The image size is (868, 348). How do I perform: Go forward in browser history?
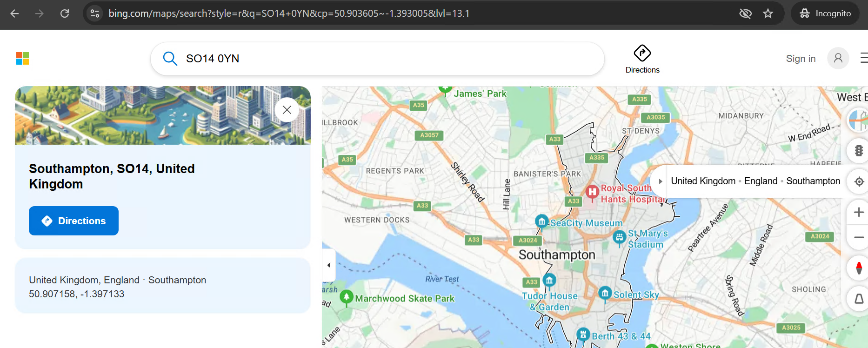pyautogui.click(x=40, y=13)
